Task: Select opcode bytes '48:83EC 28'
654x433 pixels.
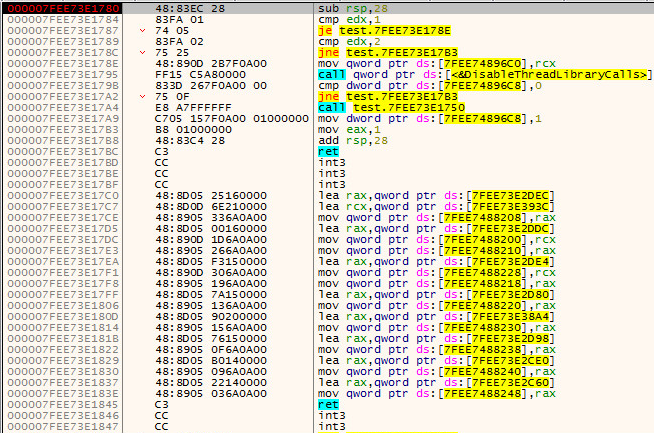Action: [190, 8]
